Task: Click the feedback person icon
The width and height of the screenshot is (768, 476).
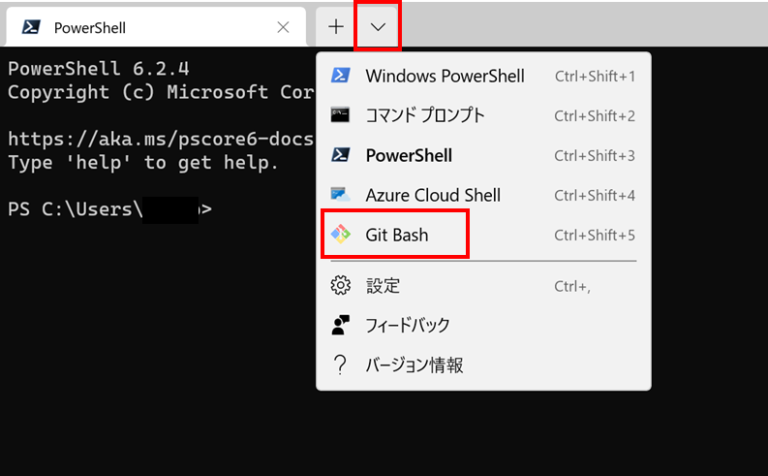Action: (340, 325)
